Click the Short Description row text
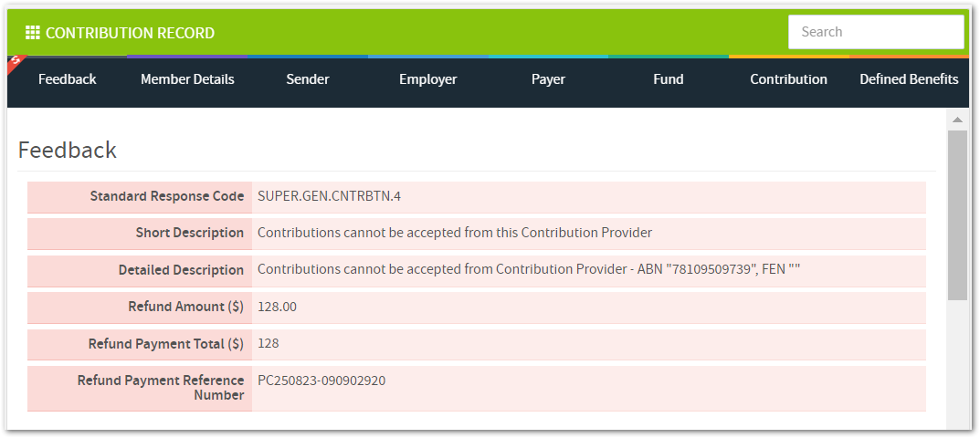This screenshot has width=980, height=438. click(x=455, y=233)
